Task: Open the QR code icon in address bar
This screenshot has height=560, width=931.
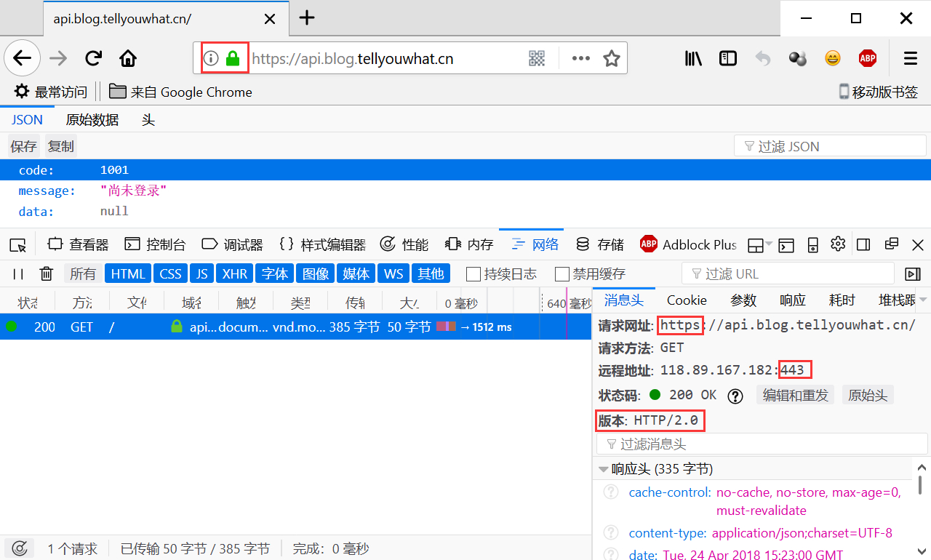Action: (537, 58)
